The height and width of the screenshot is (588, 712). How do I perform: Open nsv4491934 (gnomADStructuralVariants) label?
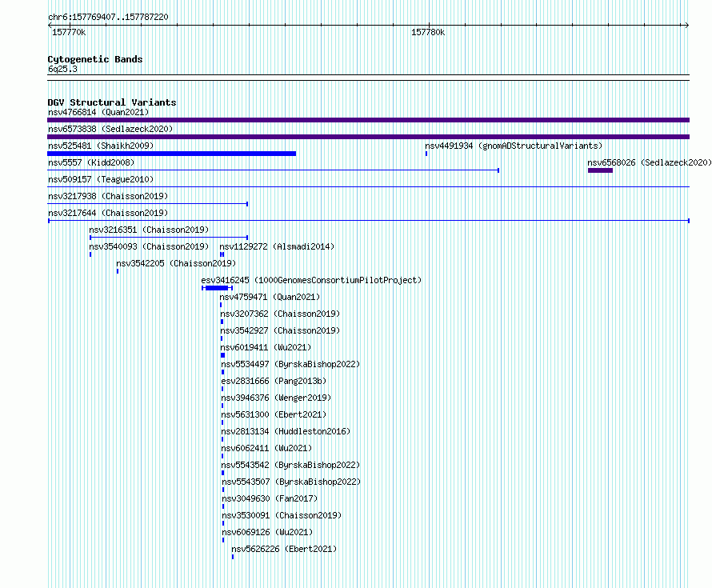pos(514,146)
